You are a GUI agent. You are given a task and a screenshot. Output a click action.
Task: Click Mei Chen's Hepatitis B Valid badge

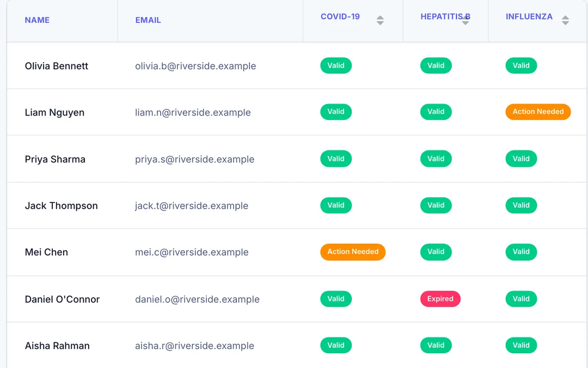point(436,252)
